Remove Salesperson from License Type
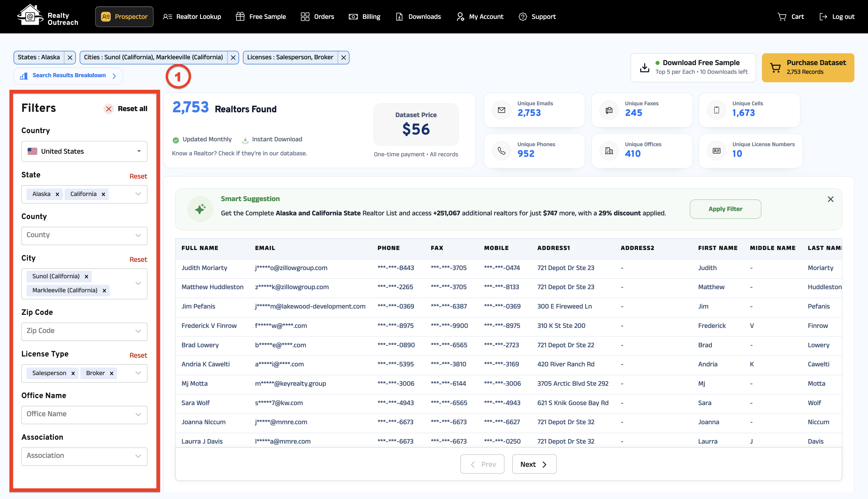 click(73, 374)
